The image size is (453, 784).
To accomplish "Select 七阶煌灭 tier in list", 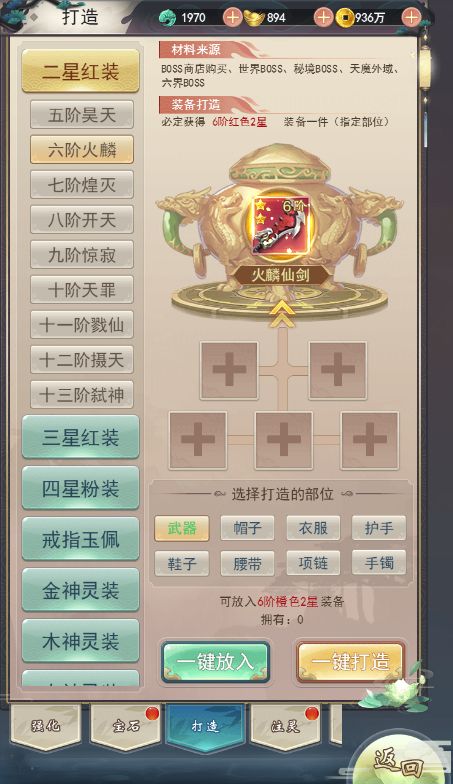I will click(x=82, y=184).
